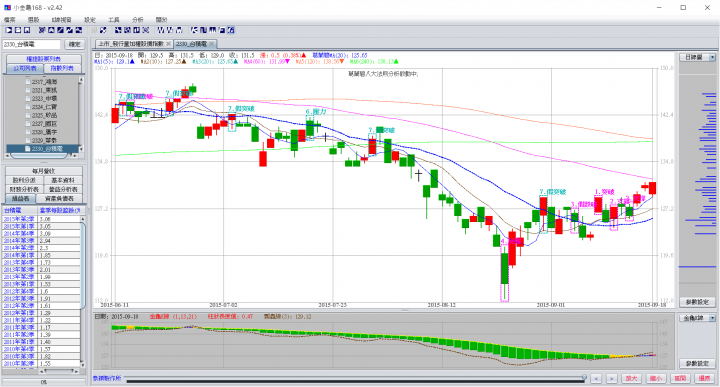
Task: Click first icon of second toolbar group
Action: tap(42, 30)
